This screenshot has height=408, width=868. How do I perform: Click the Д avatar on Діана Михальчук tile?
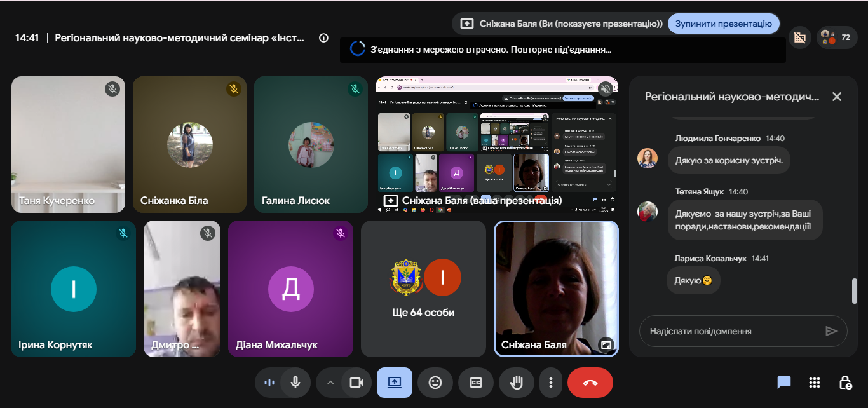pos(290,289)
